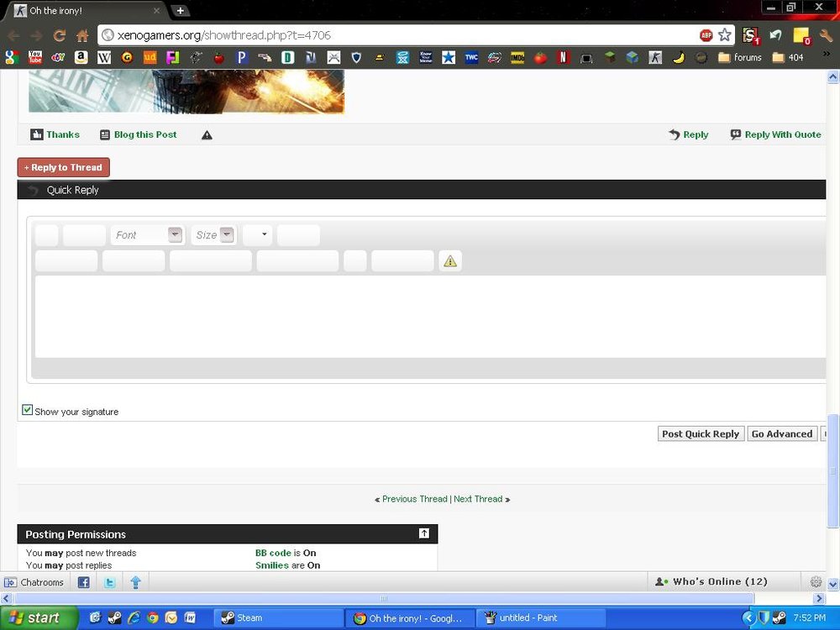The width and height of the screenshot is (840, 630).
Task: Open the Rotten Tomatoes bookmark
Action: pyautogui.click(x=540, y=57)
